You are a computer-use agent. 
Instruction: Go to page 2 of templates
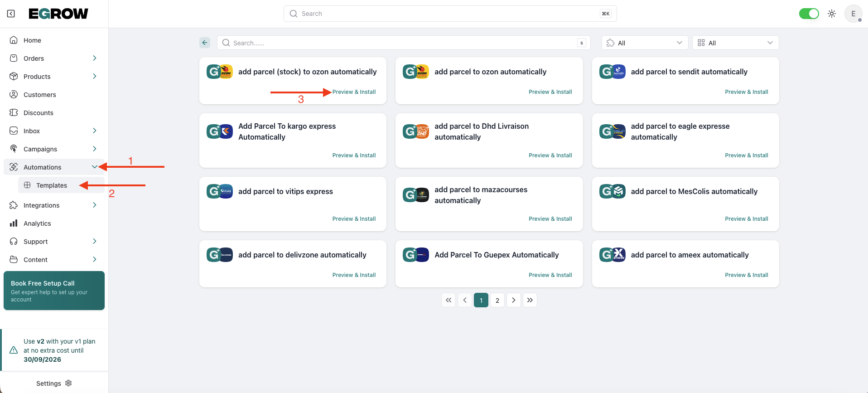497,300
